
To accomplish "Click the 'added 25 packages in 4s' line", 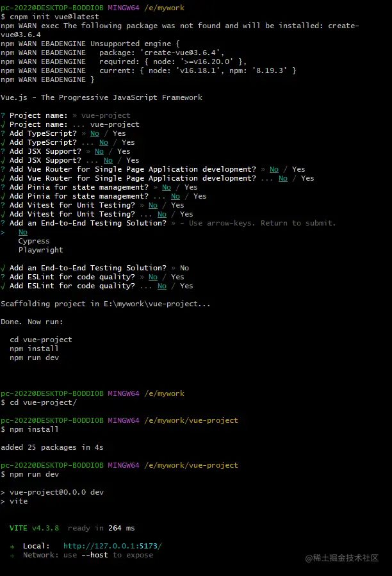I will coord(52,447).
